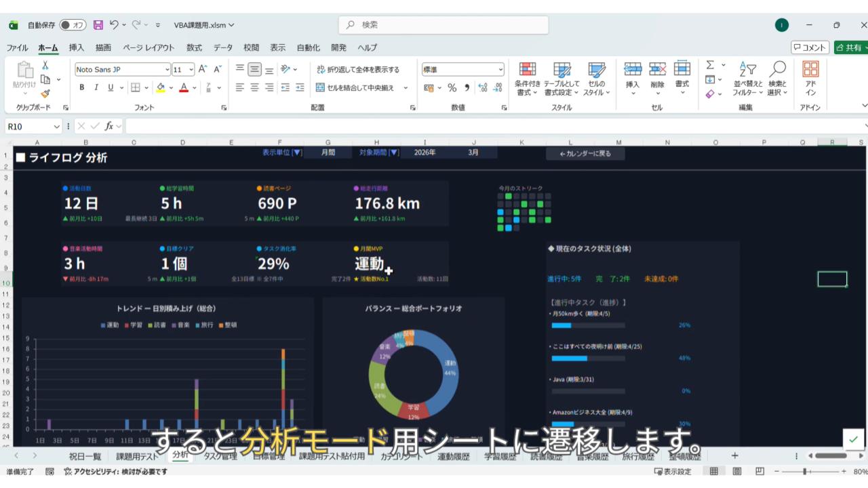Open the 挿入 ribbon tab
The height and width of the screenshot is (488, 868).
[x=77, y=47]
